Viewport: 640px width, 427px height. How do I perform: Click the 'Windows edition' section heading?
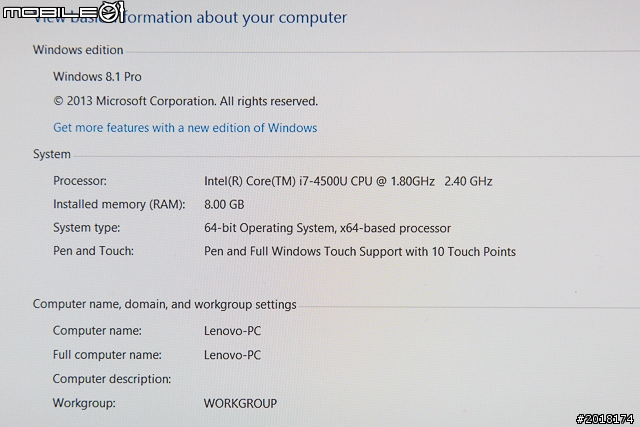(78, 50)
